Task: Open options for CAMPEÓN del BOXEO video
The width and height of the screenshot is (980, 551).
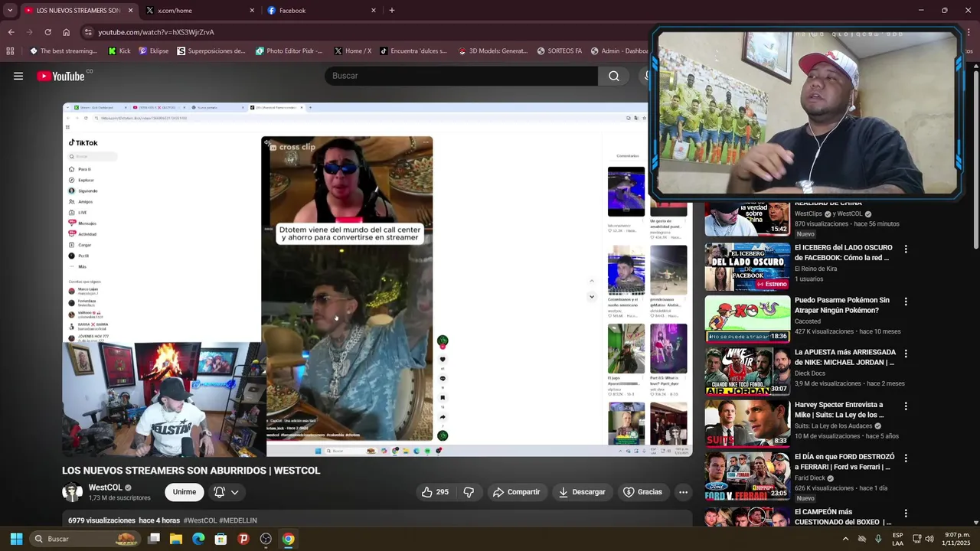Action: tap(906, 513)
